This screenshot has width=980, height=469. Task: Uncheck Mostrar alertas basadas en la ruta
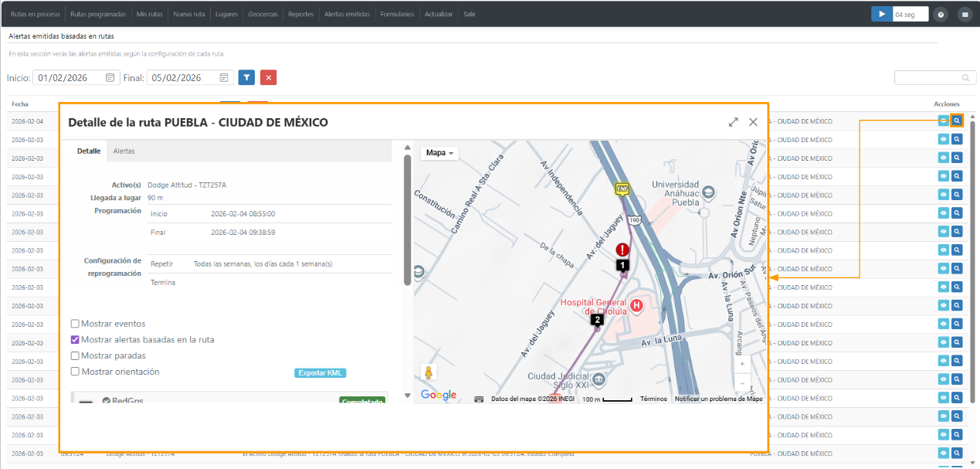75,339
